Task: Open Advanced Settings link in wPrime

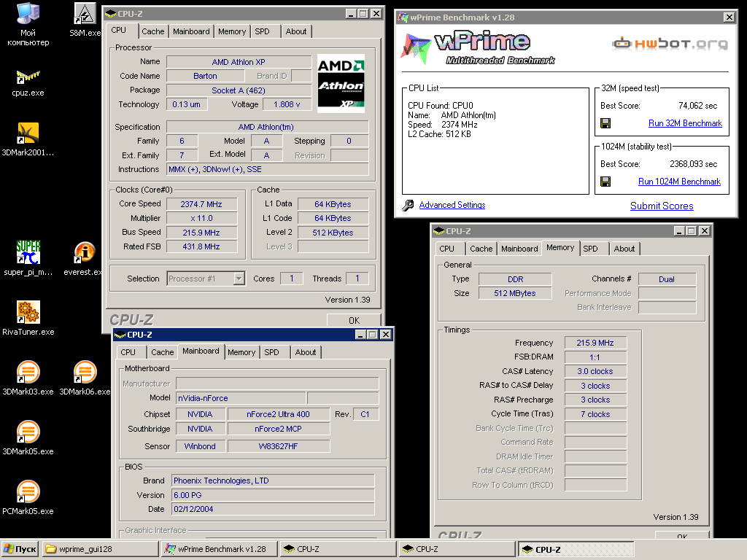Action: 452,205
